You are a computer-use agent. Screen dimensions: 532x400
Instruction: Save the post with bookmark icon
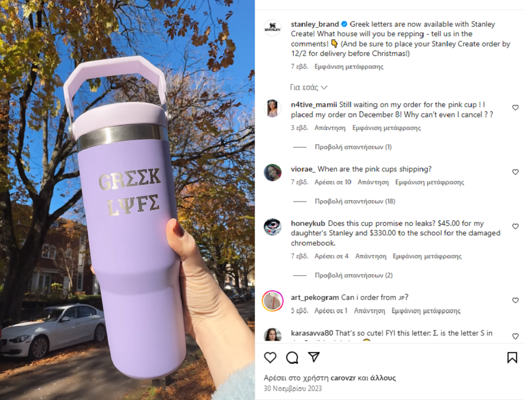click(512, 357)
